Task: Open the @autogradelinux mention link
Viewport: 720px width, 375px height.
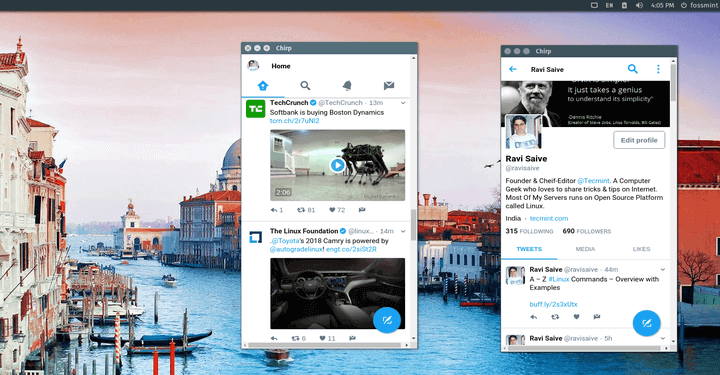Action: coord(296,249)
